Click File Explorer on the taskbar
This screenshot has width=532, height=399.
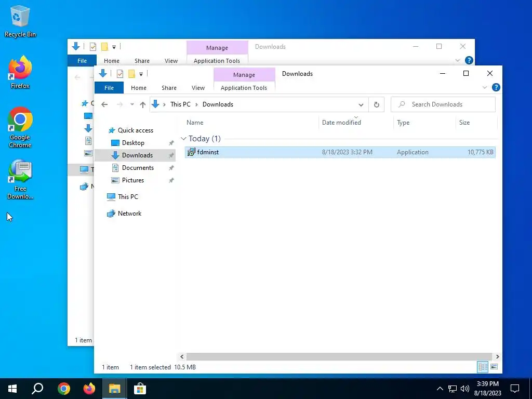click(115, 389)
